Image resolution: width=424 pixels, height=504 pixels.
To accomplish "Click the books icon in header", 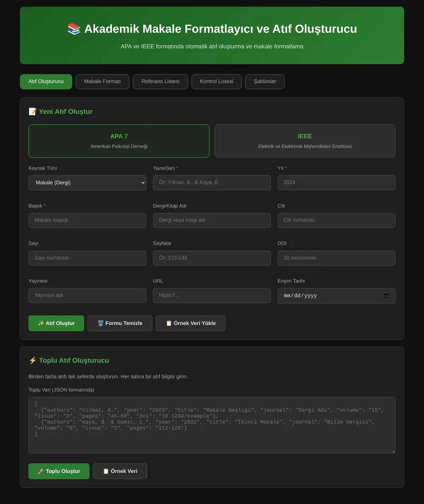I will click(x=74, y=29).
